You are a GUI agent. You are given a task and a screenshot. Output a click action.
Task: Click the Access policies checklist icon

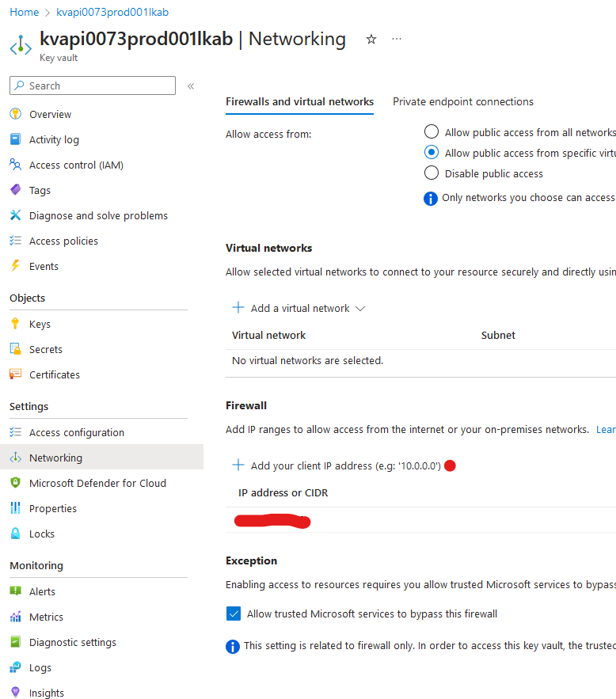pyautogui.click(x=16, y=241)
